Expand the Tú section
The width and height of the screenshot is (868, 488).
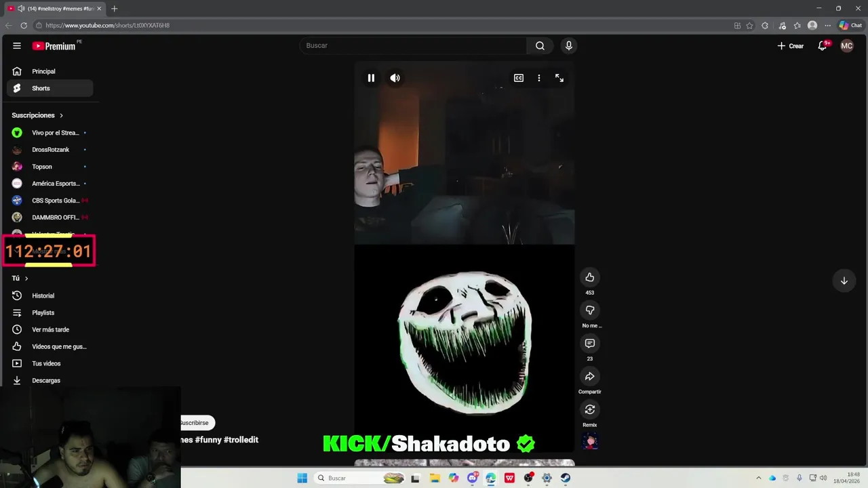tap(20, 279)
